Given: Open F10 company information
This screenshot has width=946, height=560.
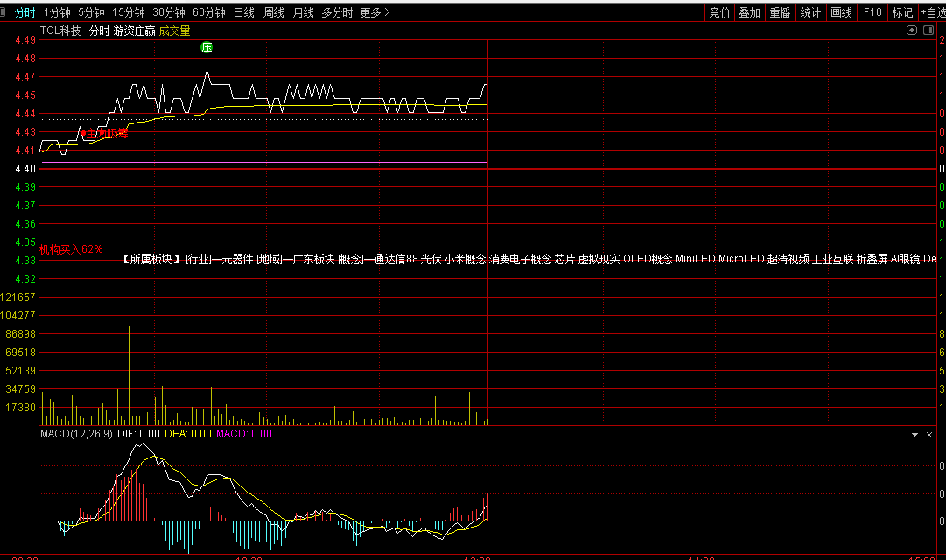Looking at the screenshot, I should (x=872, y=12).
